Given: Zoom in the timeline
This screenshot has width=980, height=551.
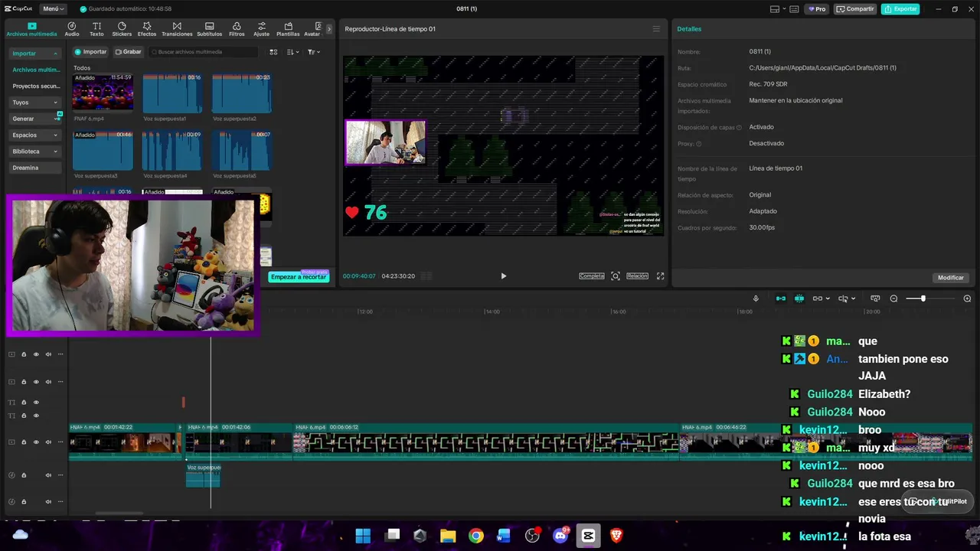Looking at the screenshot, I should (967, 298).
